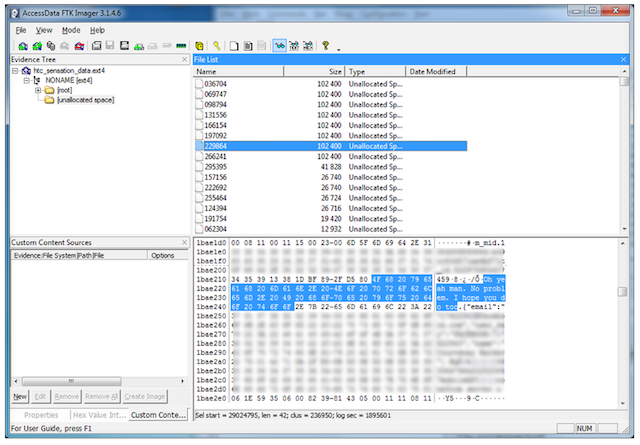Click the Add All Attached Devices icon
640x445 pixels.
tap(37, 46)
